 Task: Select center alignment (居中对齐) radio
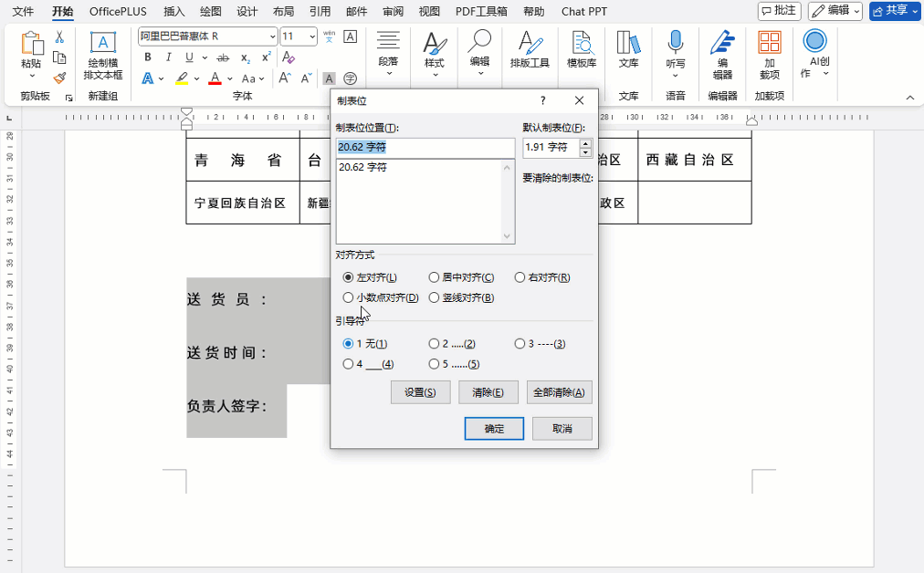tap(435, 277)
